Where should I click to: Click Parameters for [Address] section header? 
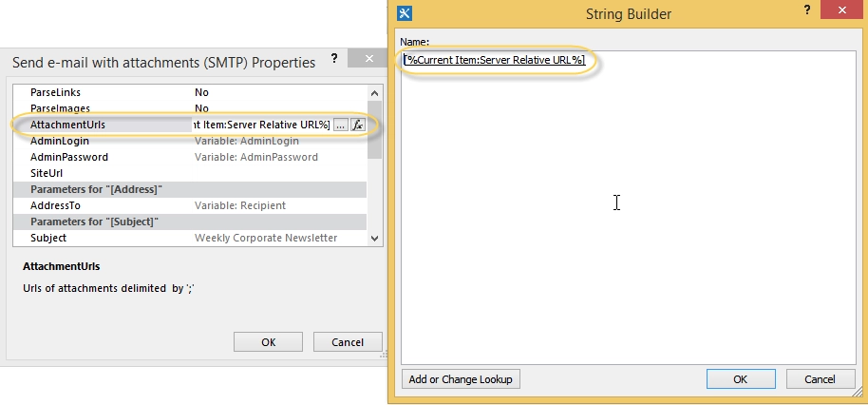coord(189,189)
